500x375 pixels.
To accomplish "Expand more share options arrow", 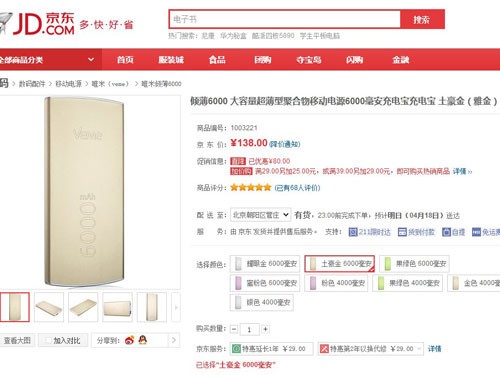I will point(174,340).
